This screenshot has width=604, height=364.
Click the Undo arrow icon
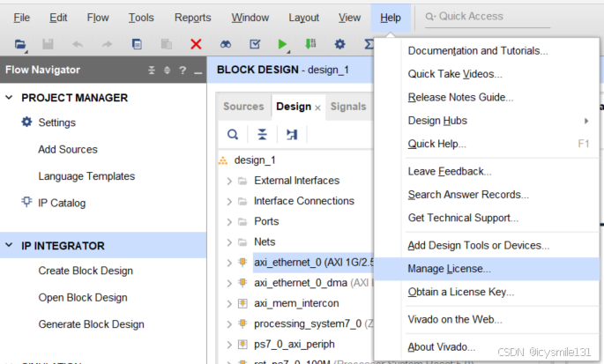tap(78, 44)
